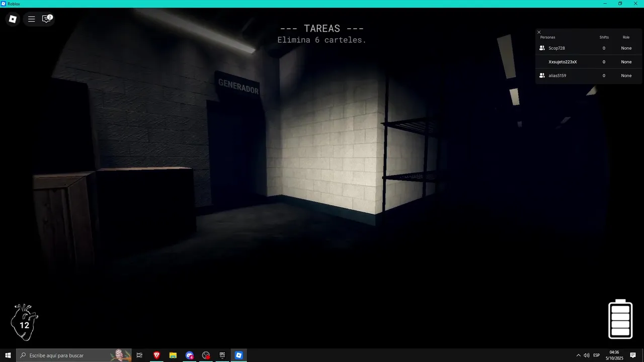Screen dimensions: 644x362
Task: Click the friends icon next to Scop728
Action: (542, 48)
